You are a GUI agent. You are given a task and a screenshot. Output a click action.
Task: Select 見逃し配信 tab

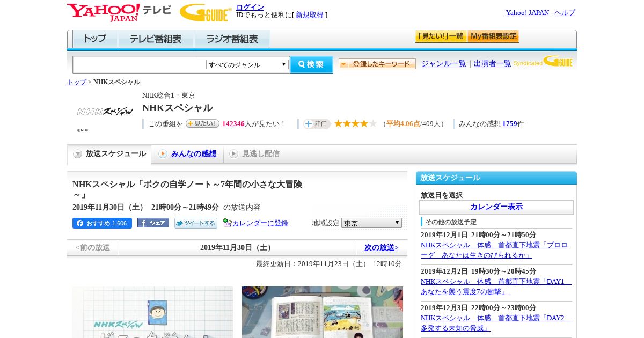pos(254,154)
